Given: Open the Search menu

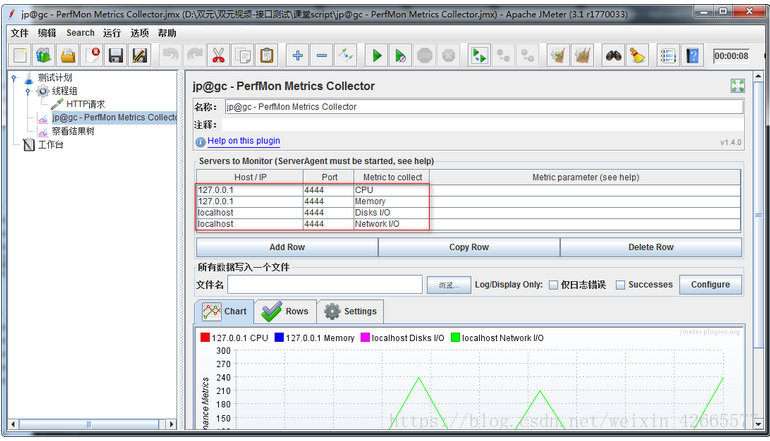Looking at the screenshot, I should (x=80, y=33).
